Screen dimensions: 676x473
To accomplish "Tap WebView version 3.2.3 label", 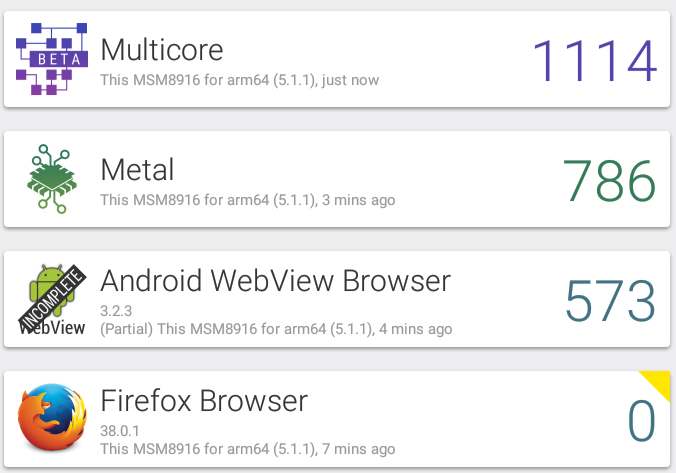I will [116, 311].
